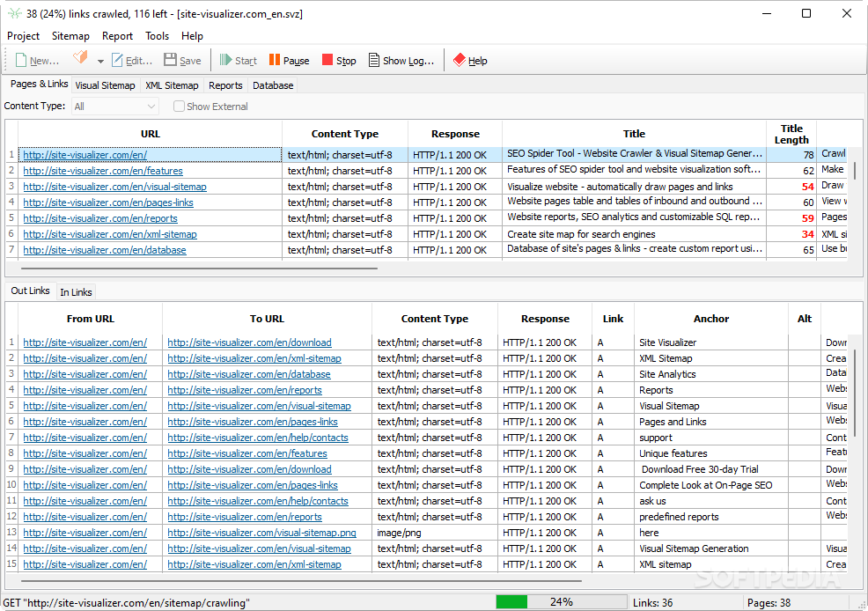This screenshot has height=611, width=868.
Task: Click the Link column header in out links
Action: pyautogui.click(x=613, y=319)
